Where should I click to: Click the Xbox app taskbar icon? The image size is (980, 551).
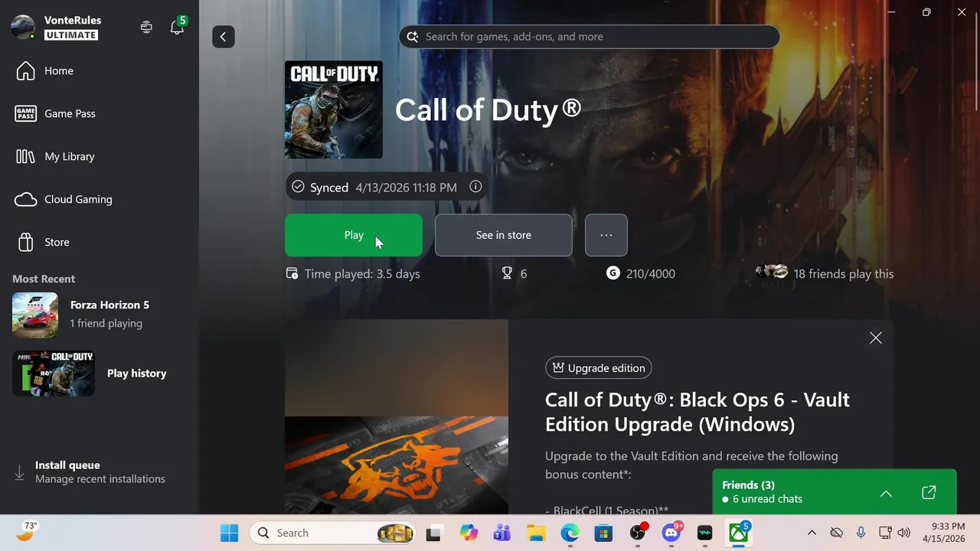[x=739, y=533]
